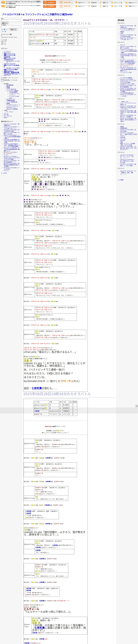The image size is (138, 644).
Task: Open 愚痴板 link
Action: click(x=8, y=103)
